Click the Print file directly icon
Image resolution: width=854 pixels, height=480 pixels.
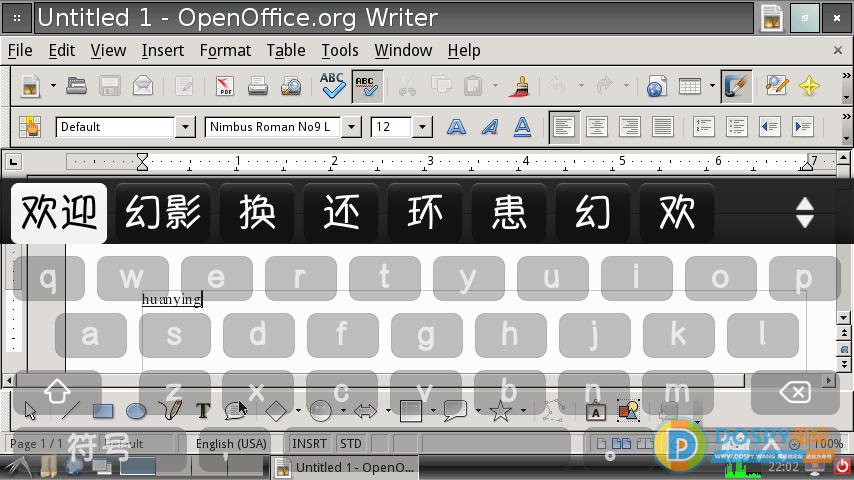[258, 86]
